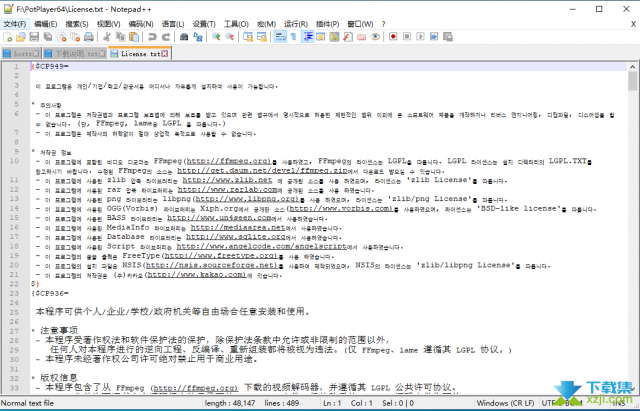The image size is (640, 411).
Task: Toggle the Document Map panel icon
Action: tap(334, 37)
